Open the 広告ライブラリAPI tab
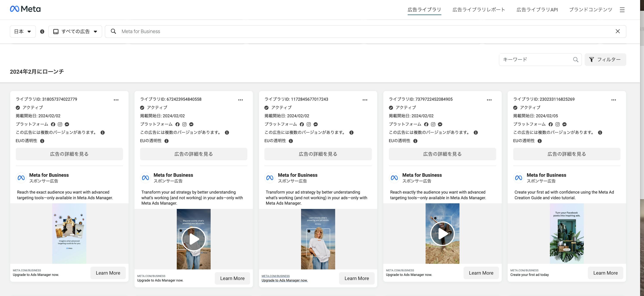 point(537,10)
